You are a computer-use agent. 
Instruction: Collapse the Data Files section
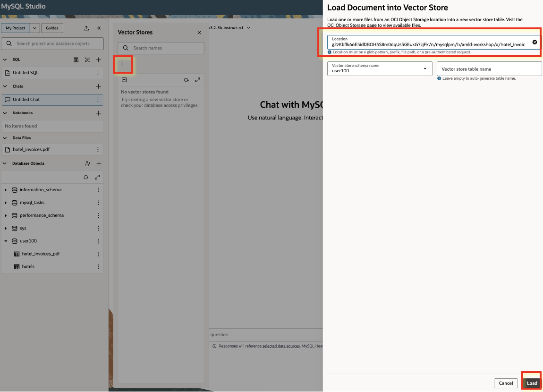click(x=5, y=138)
